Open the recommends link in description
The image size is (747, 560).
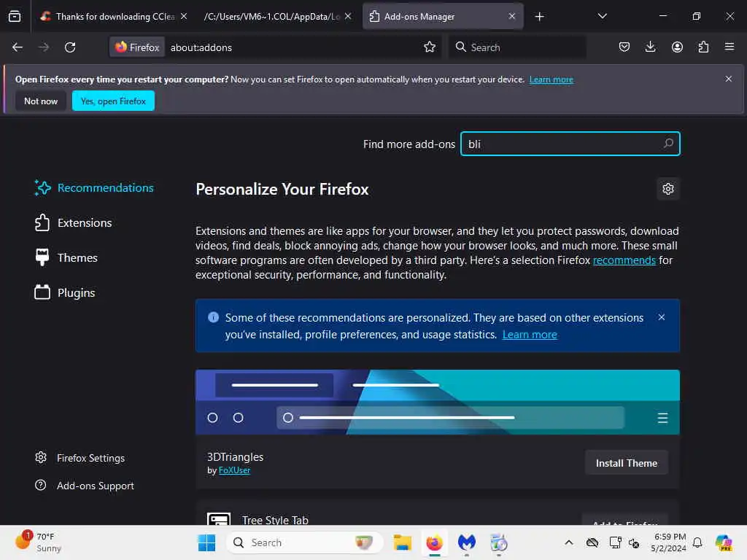tap(624, 260)
